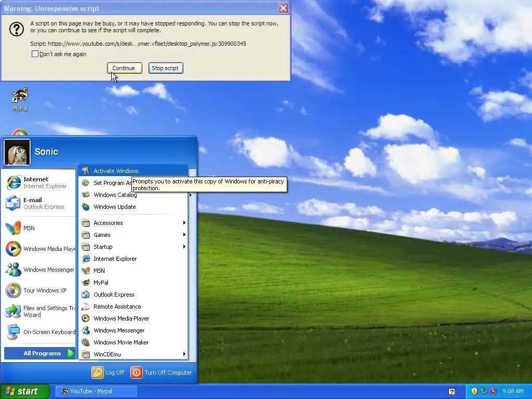Click the help question mark icon on taskbar
Image resolution: width=532 pixels, height=399 pixels.
tap(451, 392)
